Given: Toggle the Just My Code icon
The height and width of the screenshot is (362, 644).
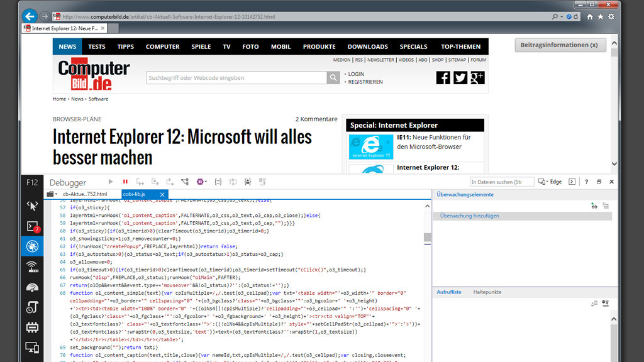Looking at the screenshot, I should point(248,182).
